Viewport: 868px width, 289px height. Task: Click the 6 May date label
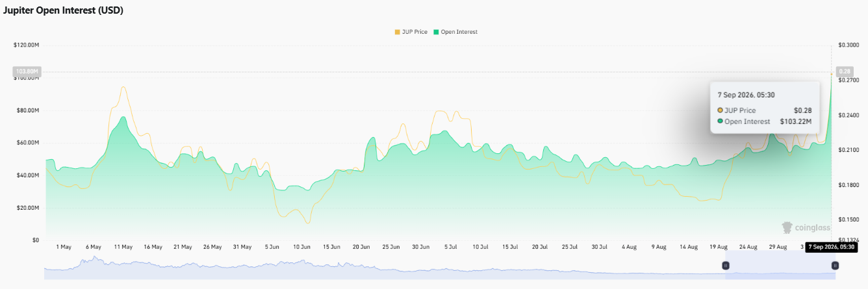coord(93,247)
